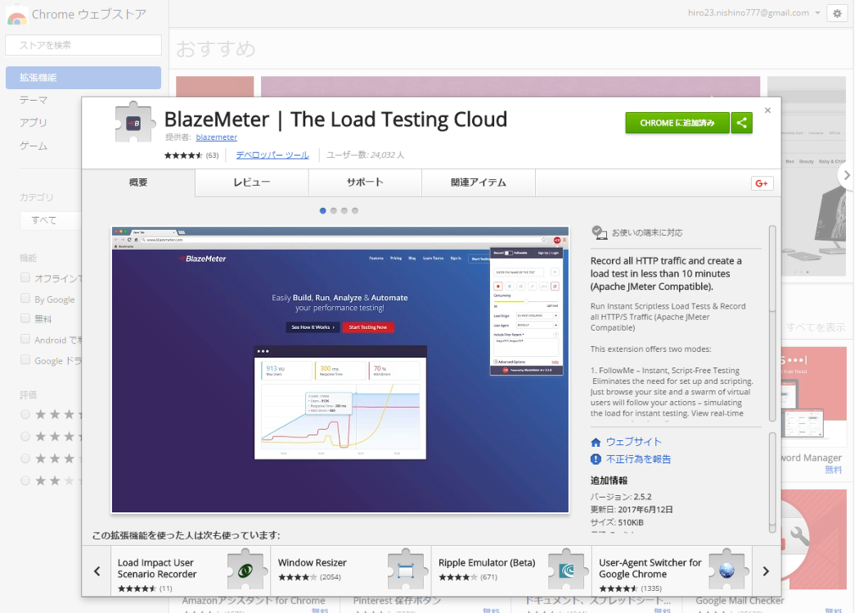
Task: Click the すべてを表示 link
Action: pos(816,328)
